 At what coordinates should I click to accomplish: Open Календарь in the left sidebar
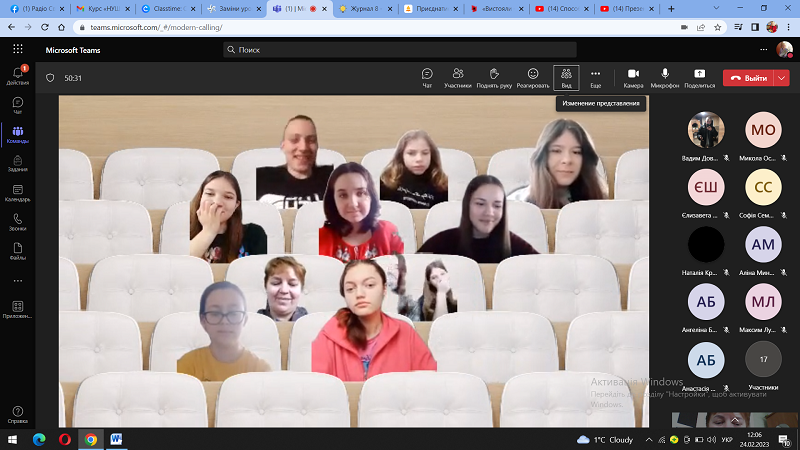tap(18, 192)
